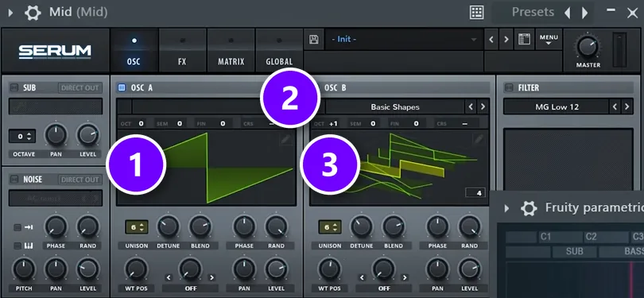Viewport: 644px width, 298px height.
Task: Click the OSC B WT POS knob
Action: [x=329, y=269]
